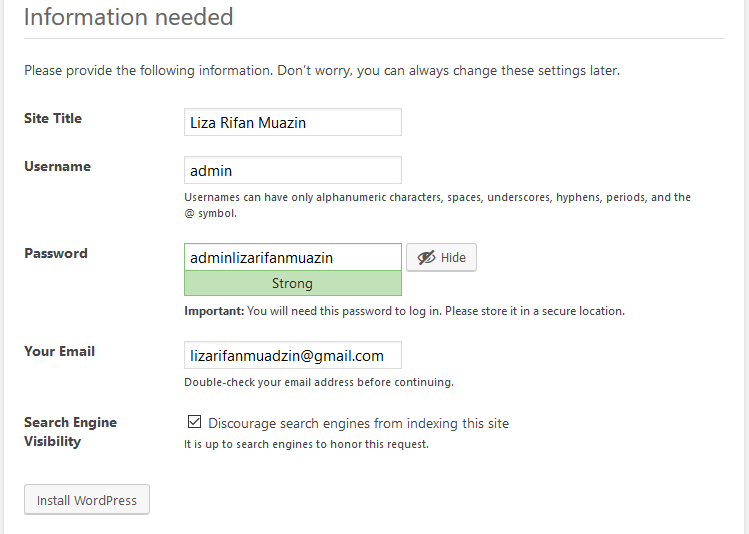Click the Password field label
Viewport: 749px width, 534px height.
[x=56, y=253]
